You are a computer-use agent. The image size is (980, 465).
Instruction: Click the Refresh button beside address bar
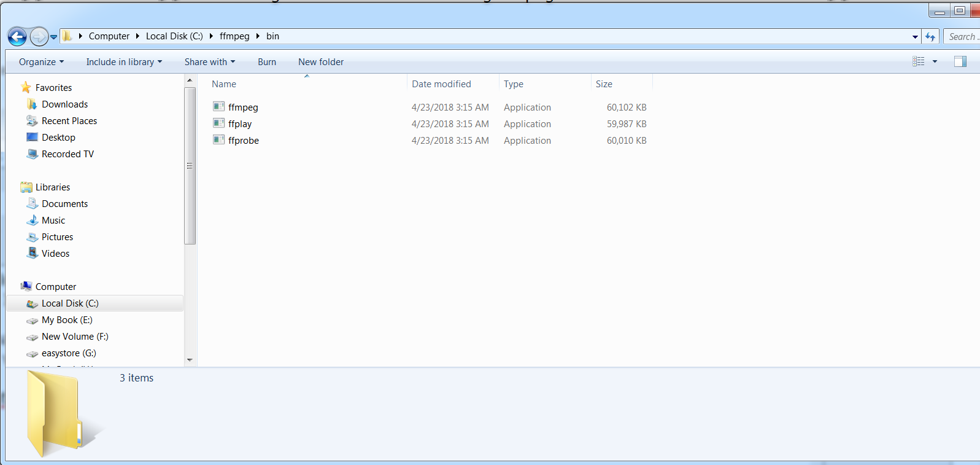930,37
